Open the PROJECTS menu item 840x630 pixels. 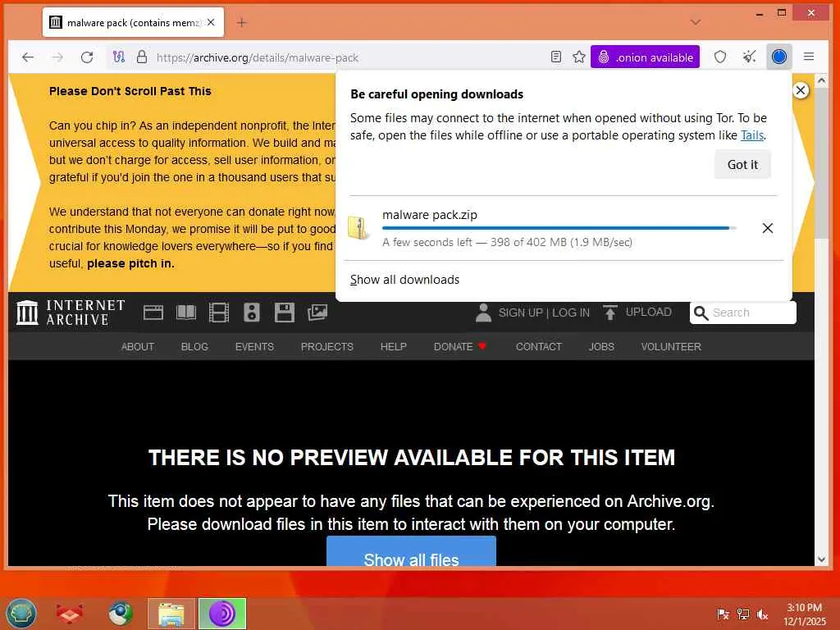coord(326,347)
